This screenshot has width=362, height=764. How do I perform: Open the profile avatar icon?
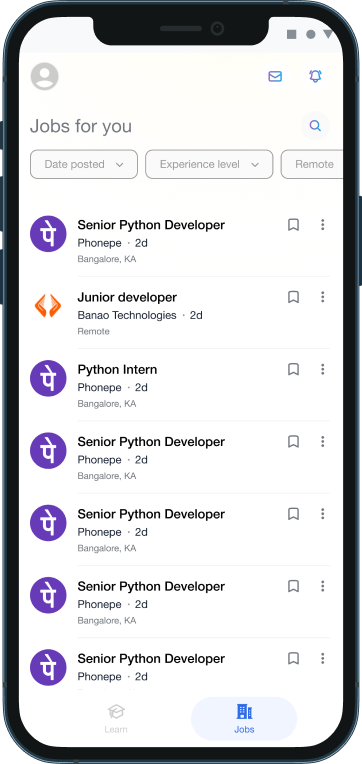tap(44, 76)
